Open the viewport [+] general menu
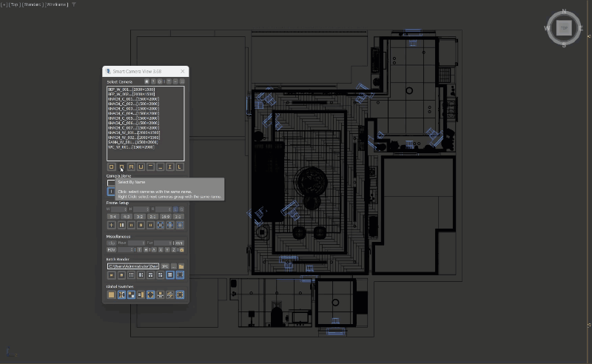 (4, 4)
